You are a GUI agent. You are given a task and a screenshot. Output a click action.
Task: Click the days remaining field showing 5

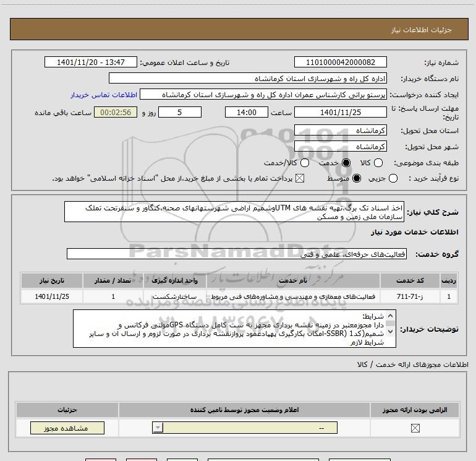click(x=180, y=113)
